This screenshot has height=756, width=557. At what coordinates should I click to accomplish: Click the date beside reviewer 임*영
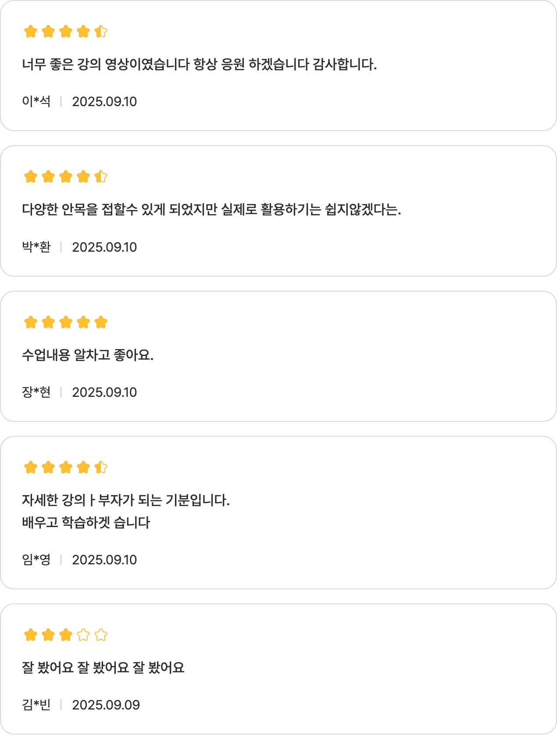tap(104, 560)
